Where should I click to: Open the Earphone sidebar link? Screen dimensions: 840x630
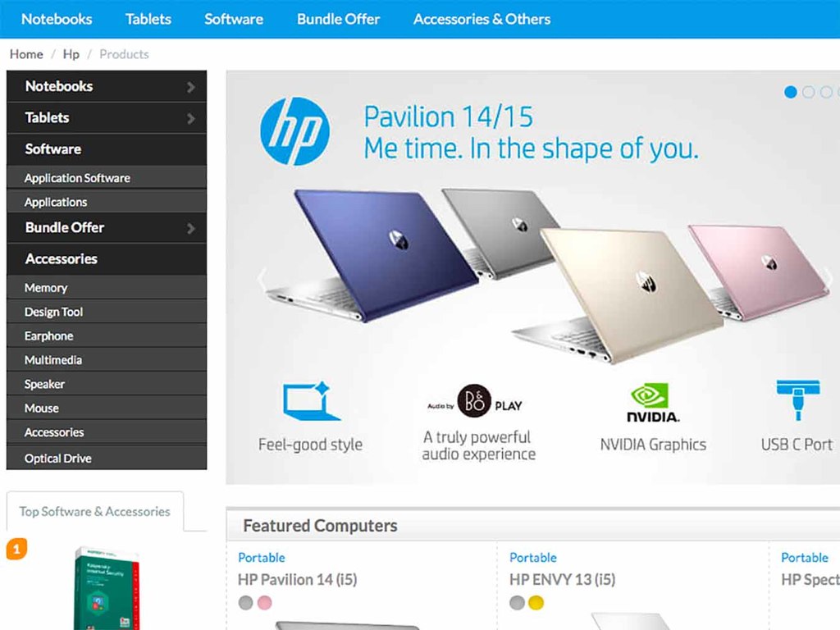pos(48,336)
